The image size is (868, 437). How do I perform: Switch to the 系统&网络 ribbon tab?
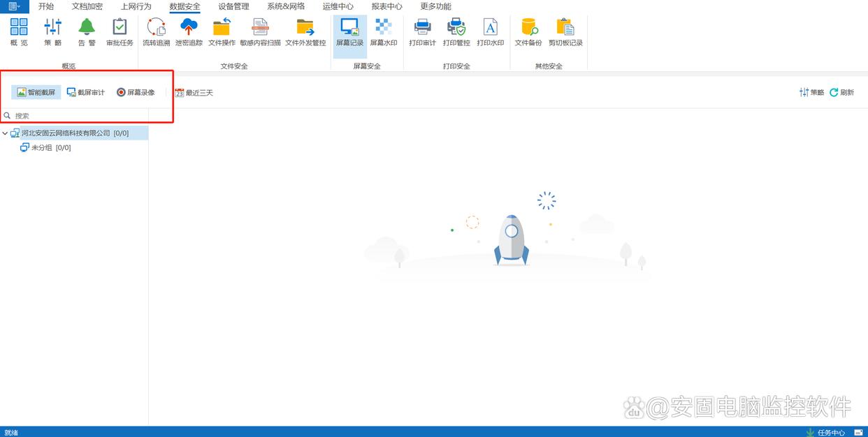pyautogui.click(x=286, y=6)
